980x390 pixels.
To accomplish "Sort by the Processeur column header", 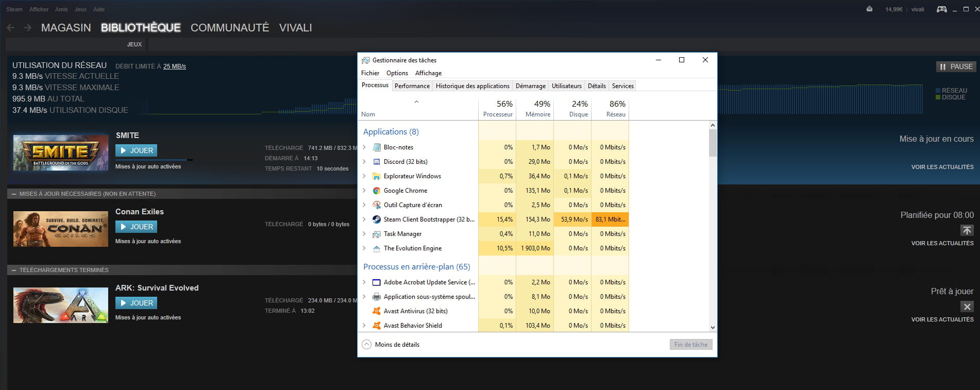I will click(x=497, y=109).
